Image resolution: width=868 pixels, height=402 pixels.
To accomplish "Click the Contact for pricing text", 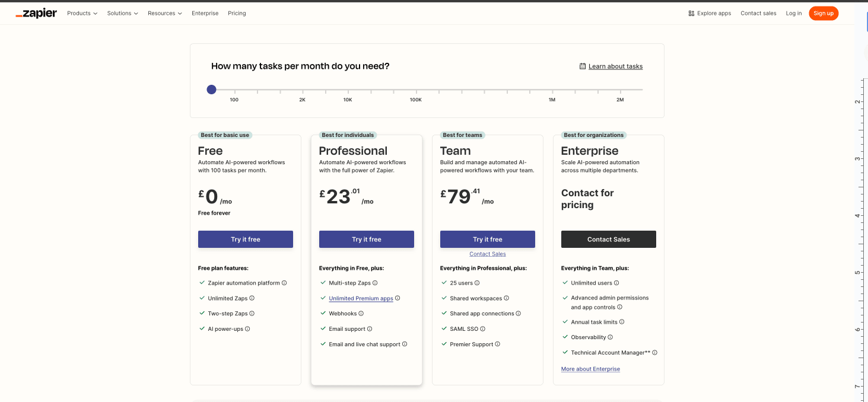I will pos(587,199).
